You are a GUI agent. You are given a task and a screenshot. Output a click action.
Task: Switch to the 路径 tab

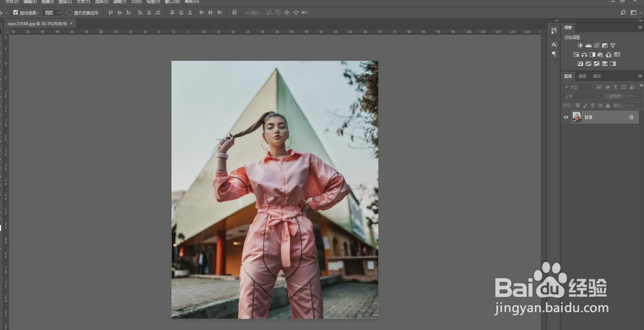pyautogui.click(x=597, y=76)
